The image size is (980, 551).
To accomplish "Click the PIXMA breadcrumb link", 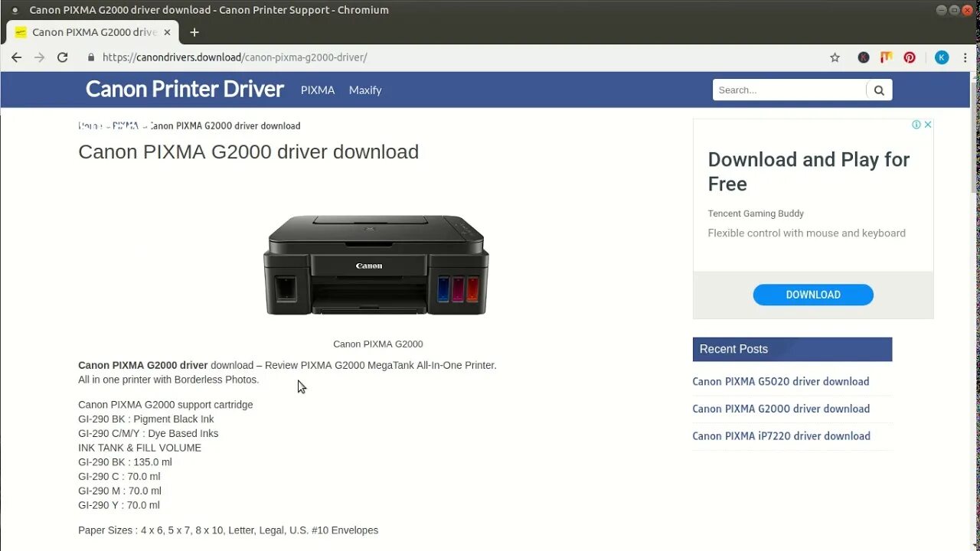I will (125, 126).
